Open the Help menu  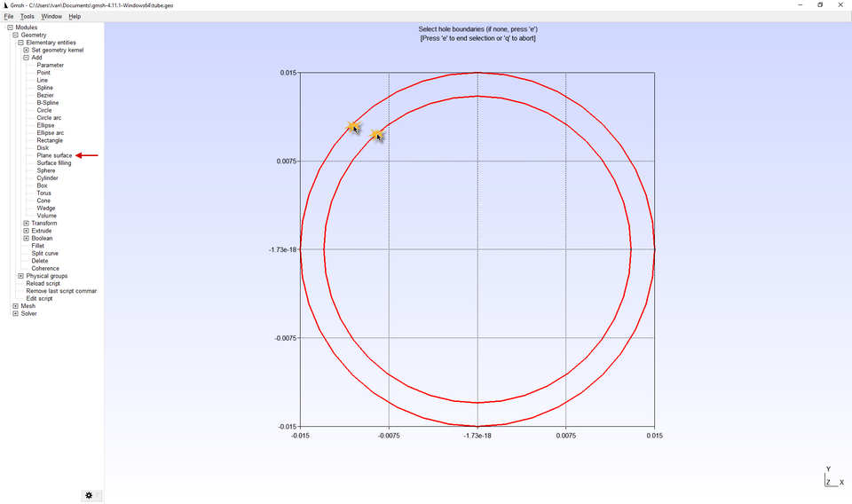(x=75, y=16)
